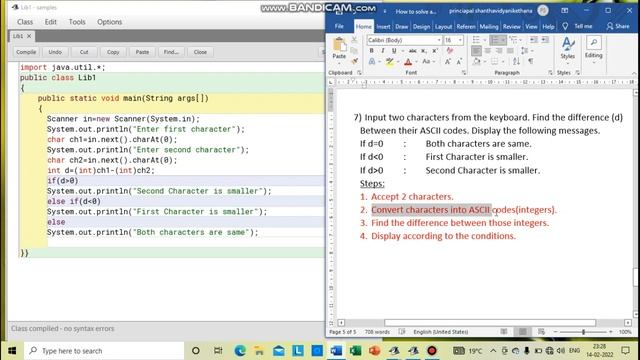Click the Increase Font Size icon
The image size is (640, 360).
coord(448,62)
